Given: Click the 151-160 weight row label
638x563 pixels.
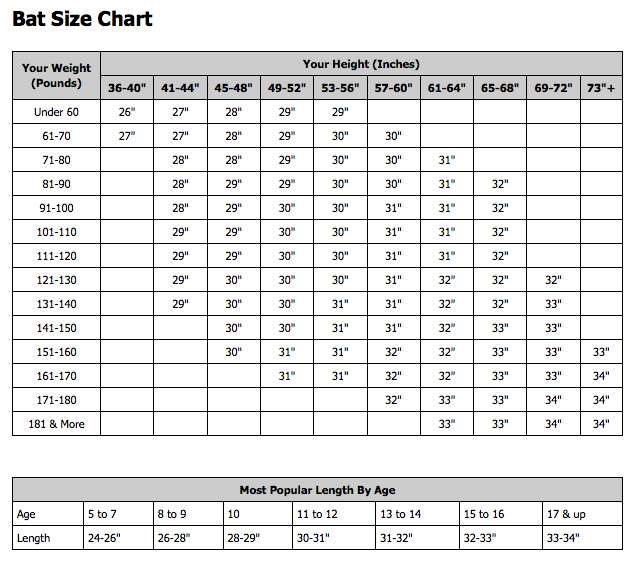Looking at the screenshot, I should 57,352.
